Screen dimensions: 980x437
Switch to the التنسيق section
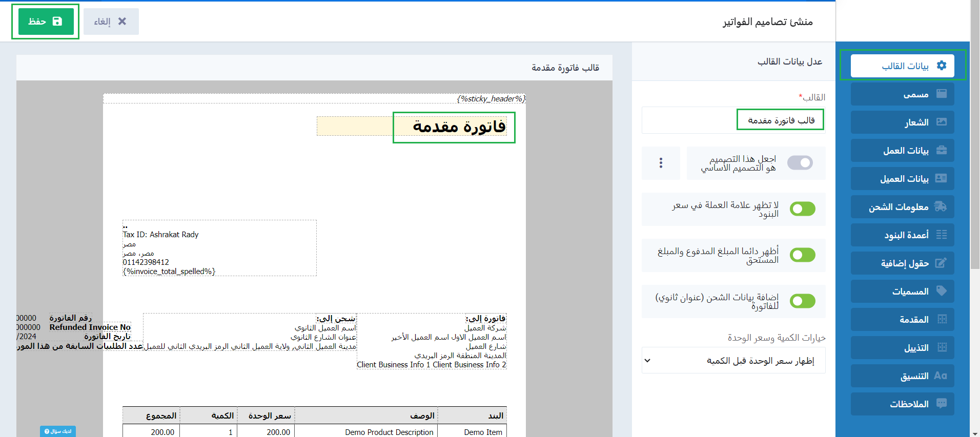pyautogui.click(x=903, y=376)
